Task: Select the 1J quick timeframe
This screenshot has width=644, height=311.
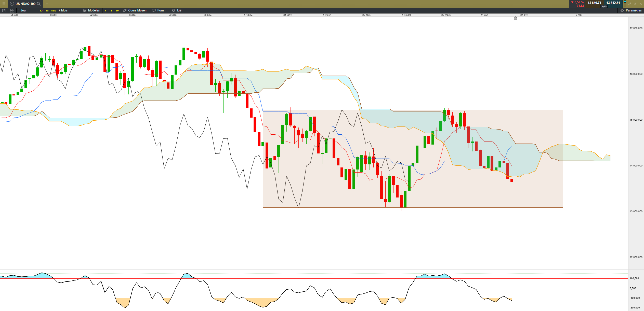Action: (41, 10)
